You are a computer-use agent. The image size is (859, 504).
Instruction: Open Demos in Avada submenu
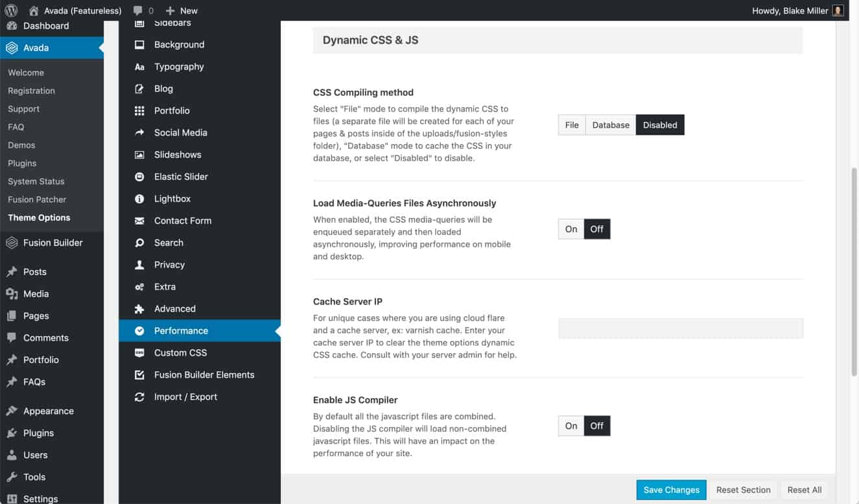pyautogui.click(x=21, y=145)
